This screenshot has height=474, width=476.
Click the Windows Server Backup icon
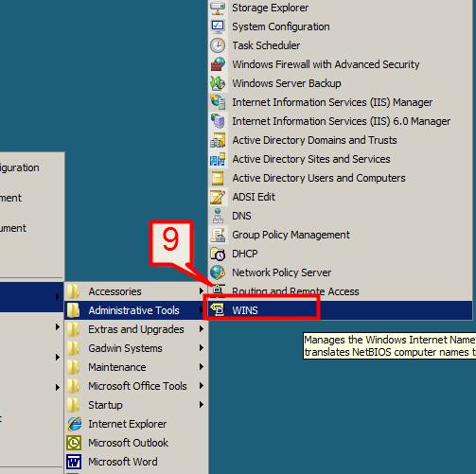218,83
